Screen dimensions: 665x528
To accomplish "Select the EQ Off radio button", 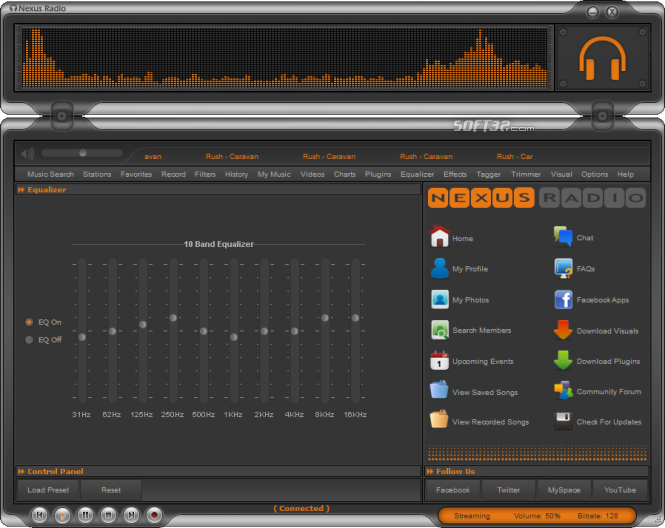I will [x=29, y=340].
